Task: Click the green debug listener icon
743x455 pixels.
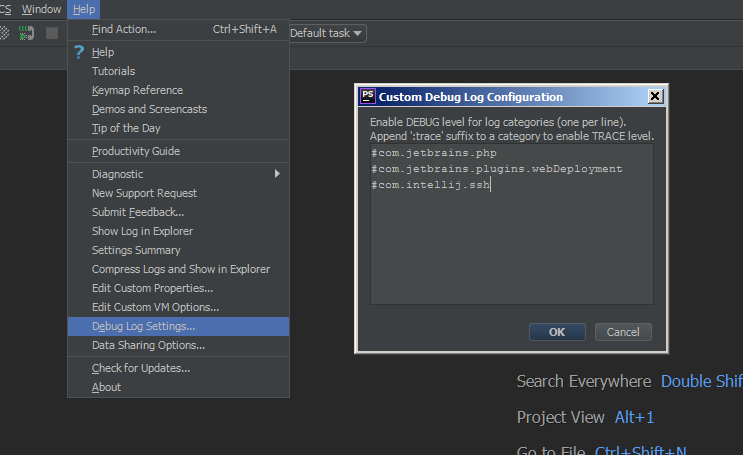Action: pyautogui.click(x=26, y=33)
